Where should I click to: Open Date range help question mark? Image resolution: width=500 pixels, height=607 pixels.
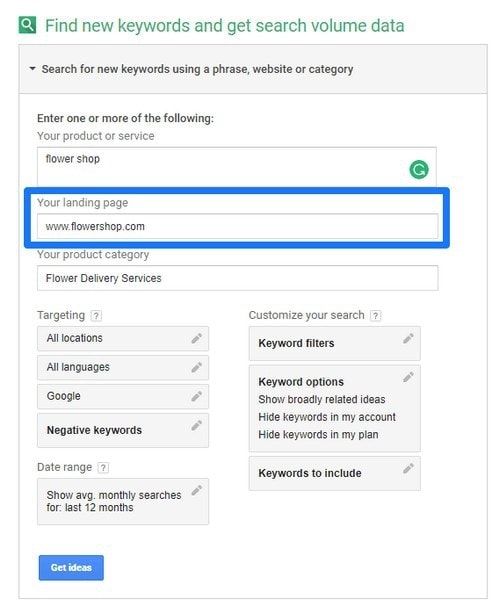pyautogui.click(x=103, y=468)
